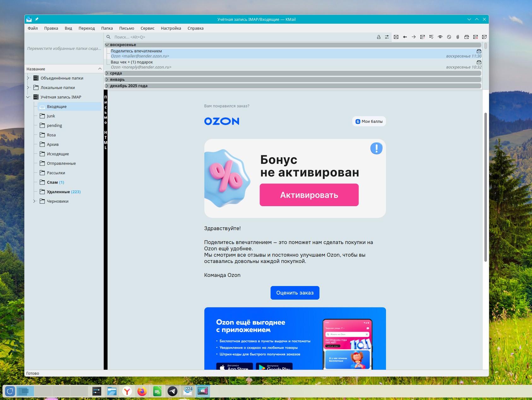532x400 pixels.
Task: Collapse the 'воскресенье' message group
Action: click(x=107, y=45)
